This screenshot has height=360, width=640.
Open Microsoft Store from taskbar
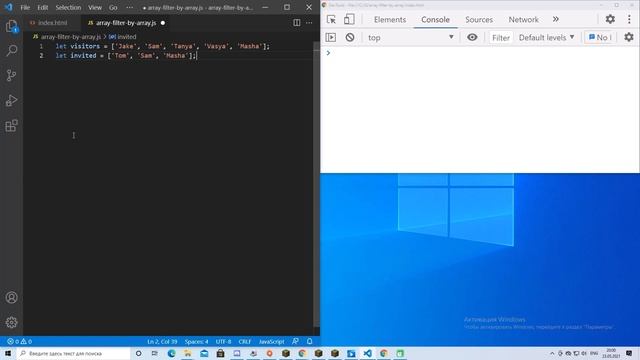pyautogui.click(x=220, y=353)
